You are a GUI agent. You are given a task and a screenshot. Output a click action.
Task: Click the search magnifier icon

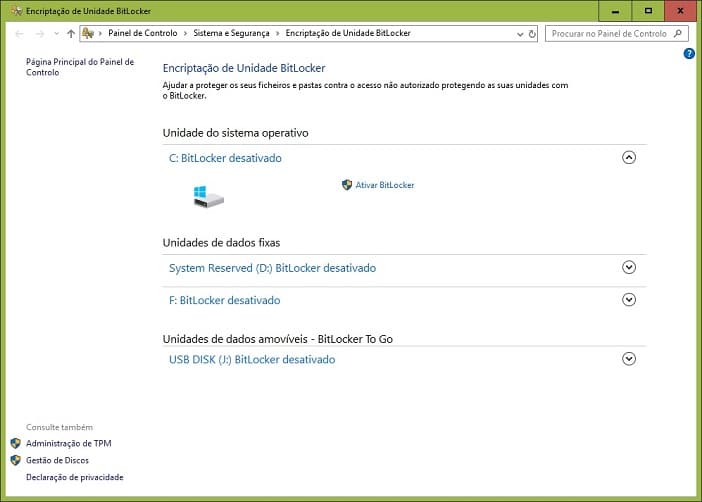click(678, 34)
